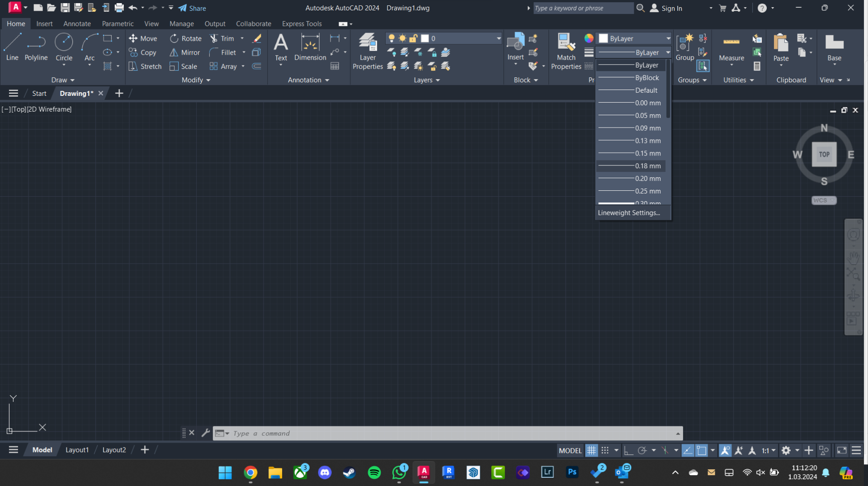Select the Dimension tool
Viewport: 868px width, 486px height.
coord(310,47)
